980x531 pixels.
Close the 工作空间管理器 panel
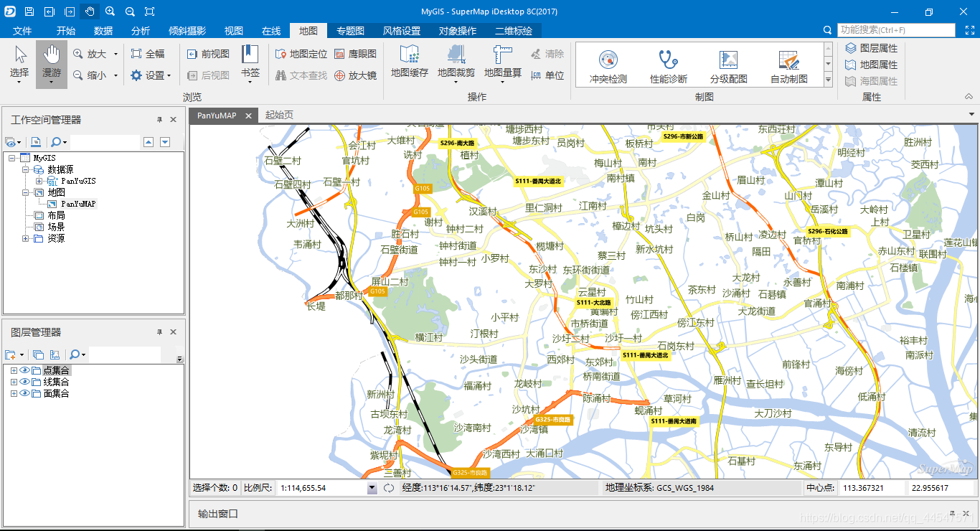coord(173,120)
